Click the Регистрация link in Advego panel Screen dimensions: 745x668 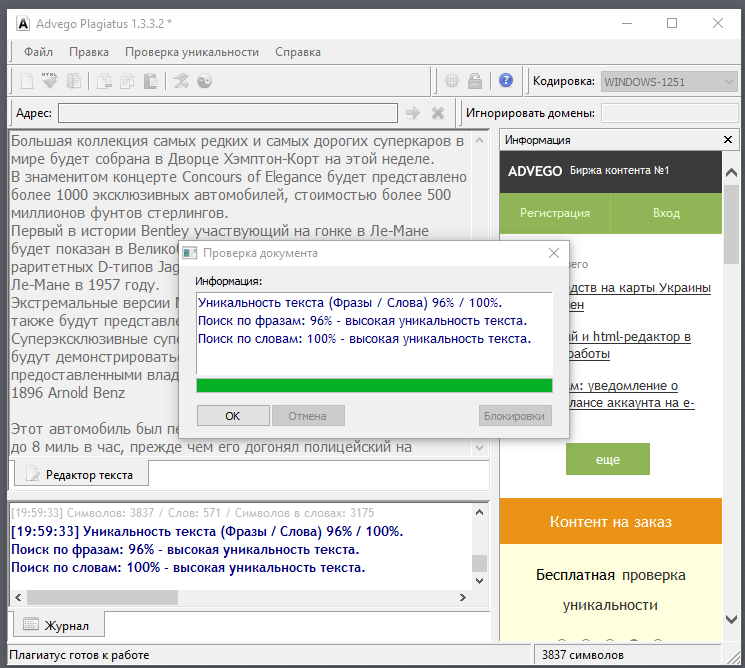point(554,213)
